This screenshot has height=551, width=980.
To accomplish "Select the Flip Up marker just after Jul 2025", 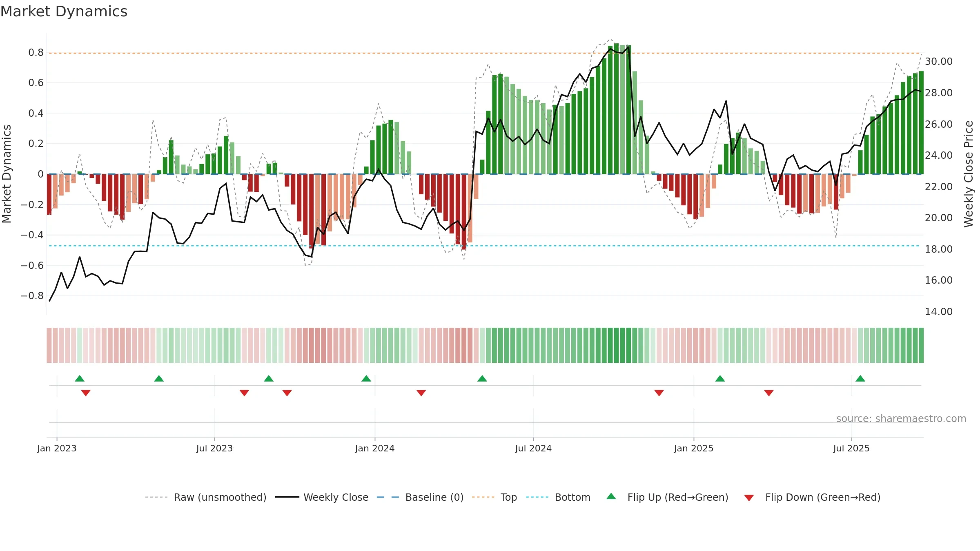I will pyautogui.click(x=860, y=378).
